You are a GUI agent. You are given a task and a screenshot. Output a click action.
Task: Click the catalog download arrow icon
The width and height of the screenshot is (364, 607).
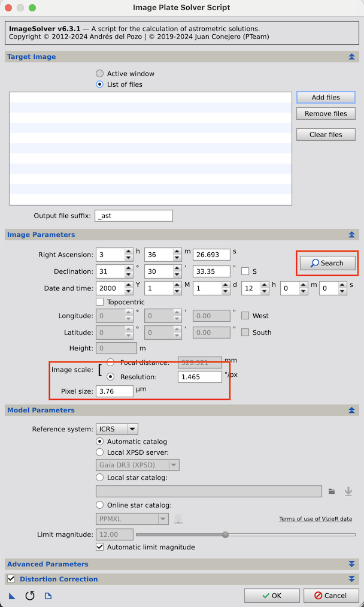(348, 491)
